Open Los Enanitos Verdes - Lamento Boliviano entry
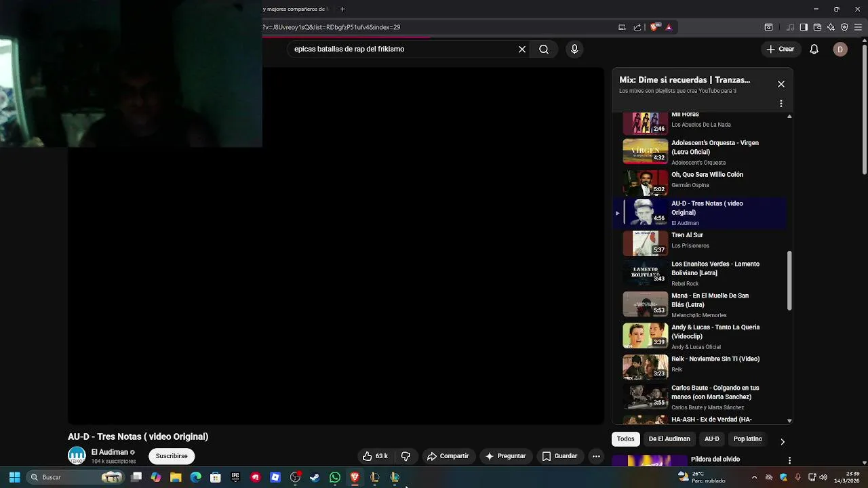 pyautogui.click(x=698, y=273)
